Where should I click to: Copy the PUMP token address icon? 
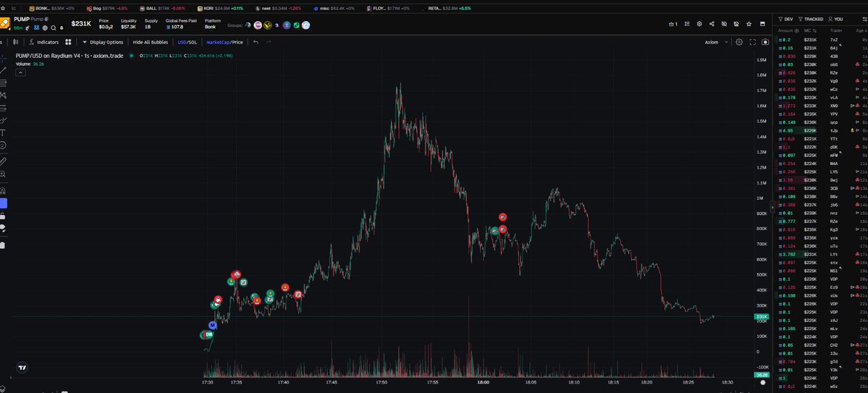(x=46, y=19)
